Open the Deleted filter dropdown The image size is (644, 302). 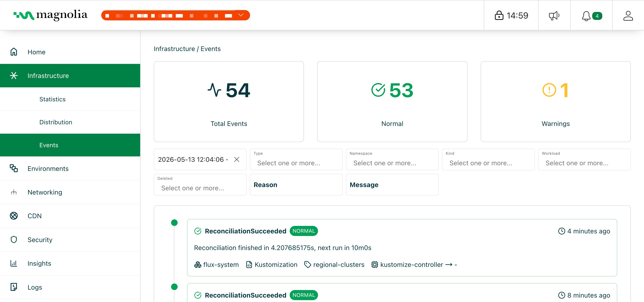tap(200, 185)
